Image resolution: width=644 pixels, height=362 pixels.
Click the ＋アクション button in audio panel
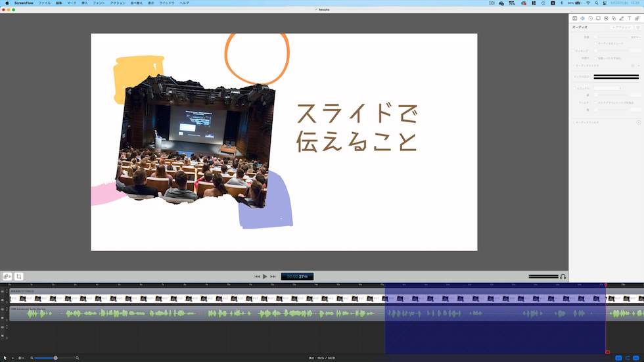622,27
